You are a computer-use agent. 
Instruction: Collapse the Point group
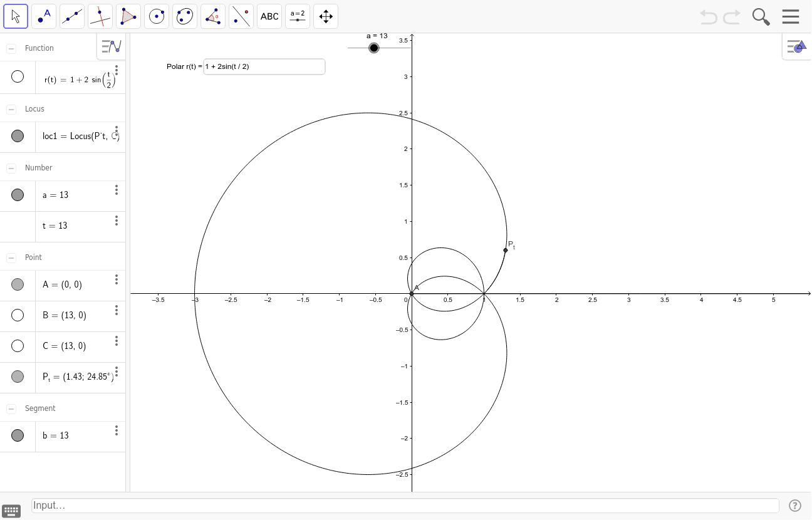click(x=11, y=257)
